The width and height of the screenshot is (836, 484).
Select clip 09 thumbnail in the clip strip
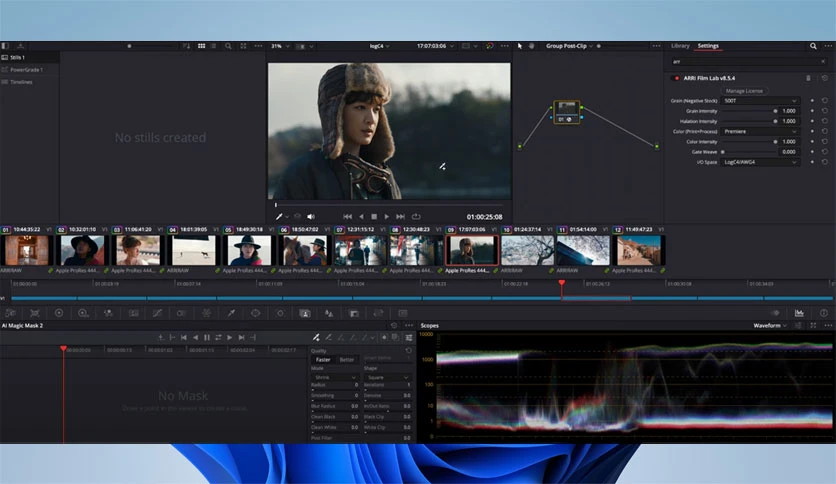(471, 250)
